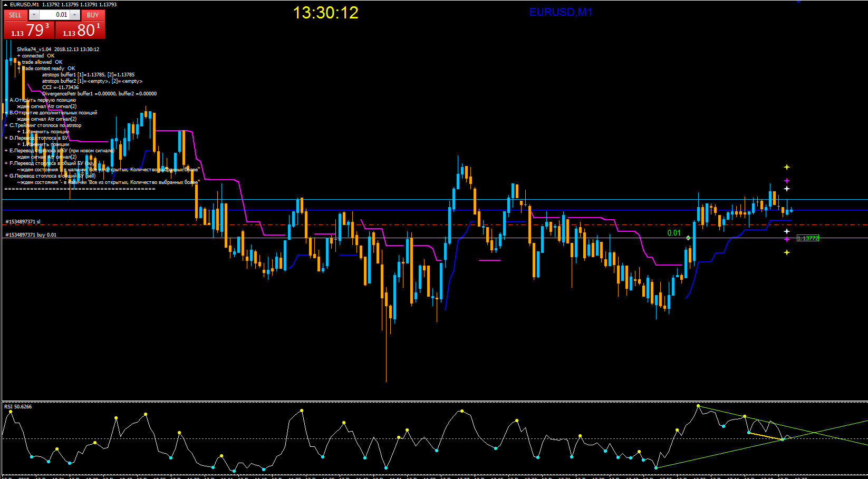
Task: Click the yellow 13:30:12 clock label
Action: (x=325, y=13)
